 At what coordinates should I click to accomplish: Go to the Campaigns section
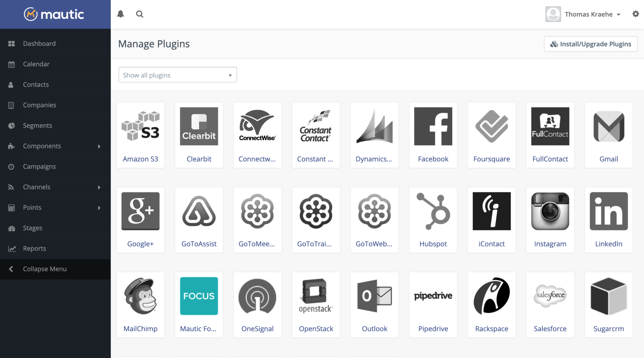click(39, 166)
